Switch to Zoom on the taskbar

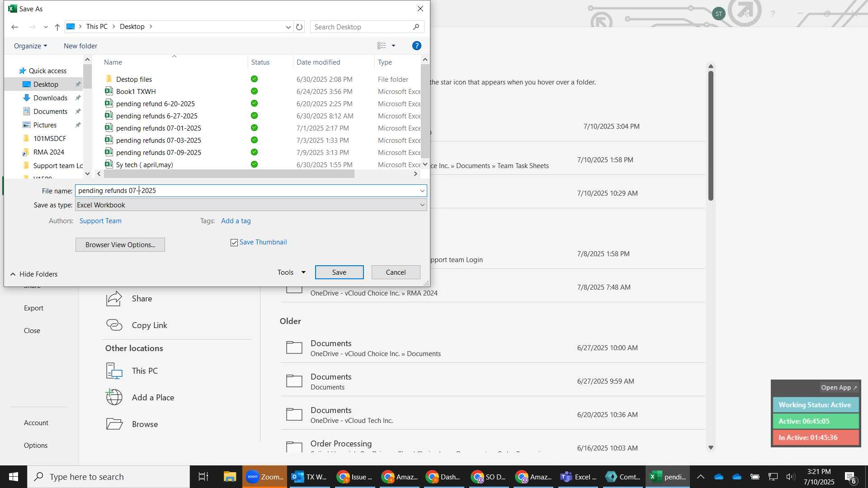[265, 477]
